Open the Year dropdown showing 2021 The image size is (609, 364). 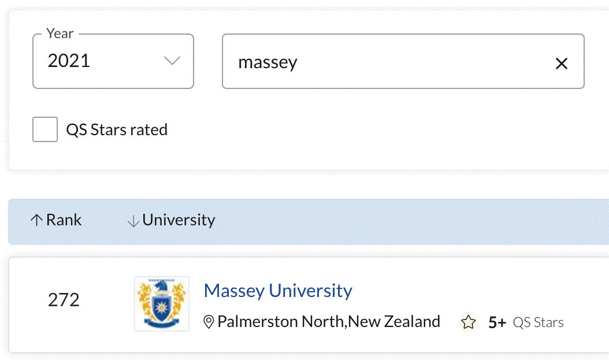pyautogui.click(x=113, y=61)
